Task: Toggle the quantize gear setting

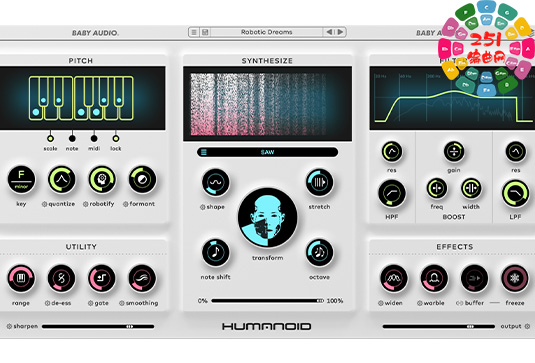Action: 44,204
